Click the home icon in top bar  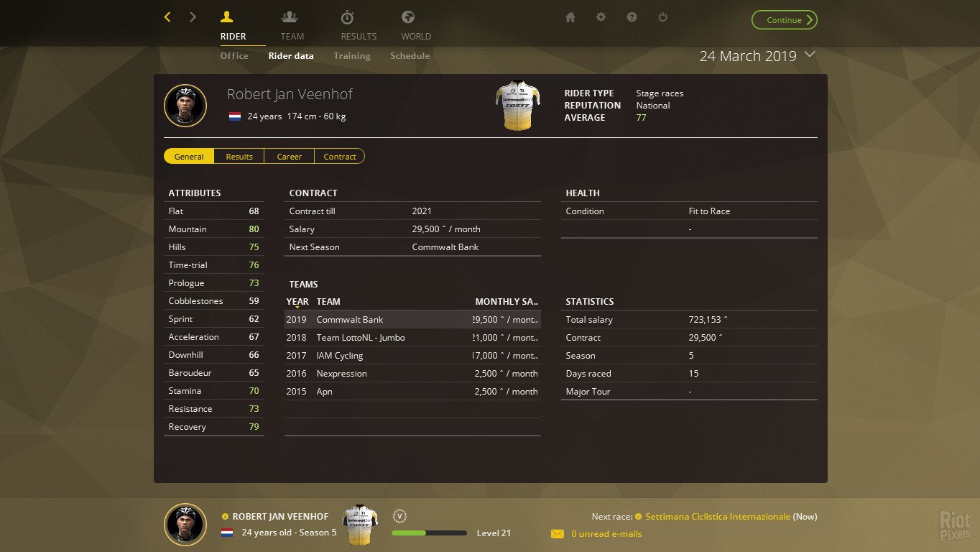pyautogui.click(x=570, y=17)
